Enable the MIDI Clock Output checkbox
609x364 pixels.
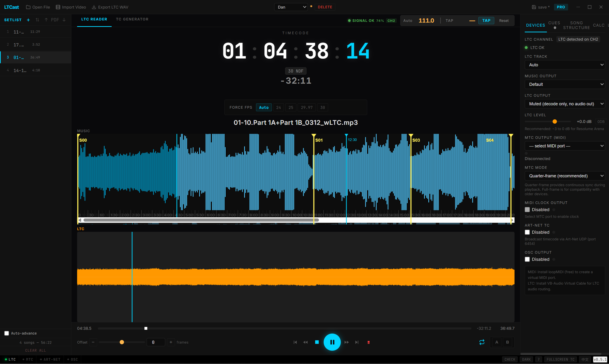point(527,209)
